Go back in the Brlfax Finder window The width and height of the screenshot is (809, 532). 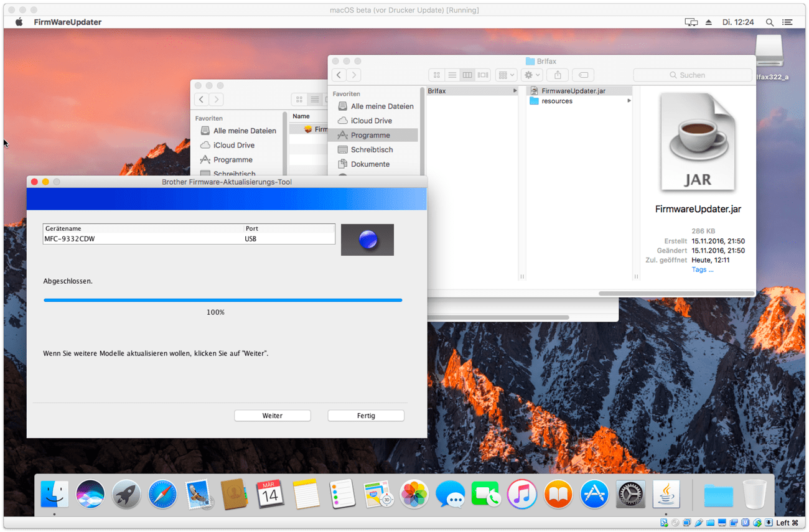(339, 75)
